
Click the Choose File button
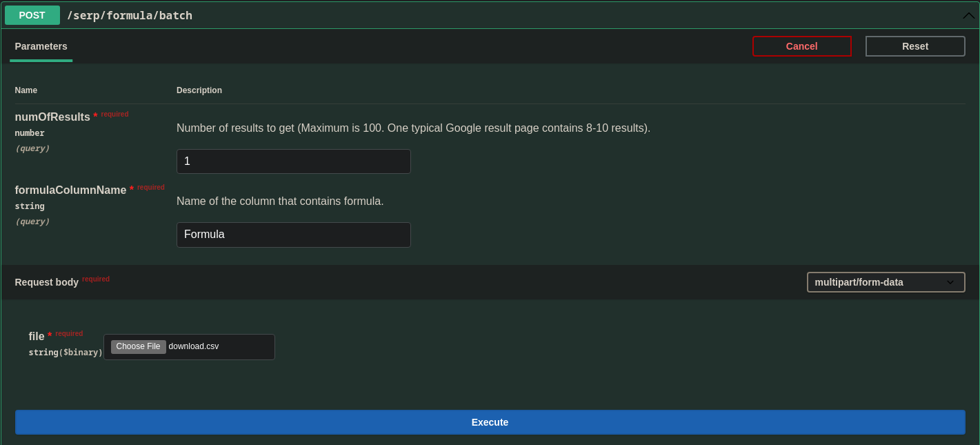[x=138, y=346]
